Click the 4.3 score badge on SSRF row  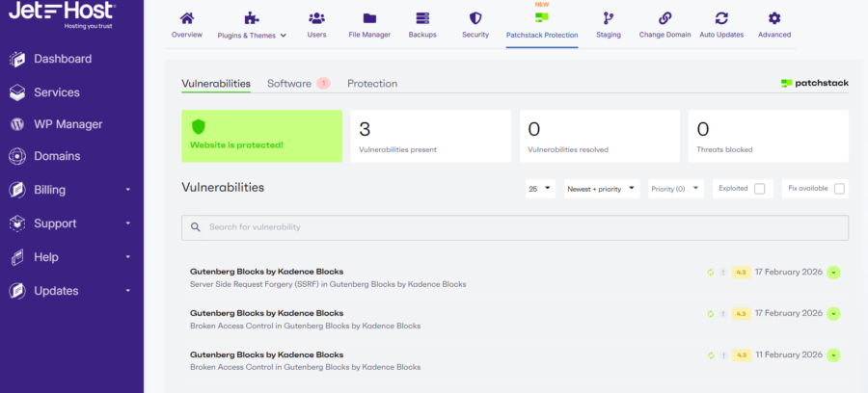point(742,272)
